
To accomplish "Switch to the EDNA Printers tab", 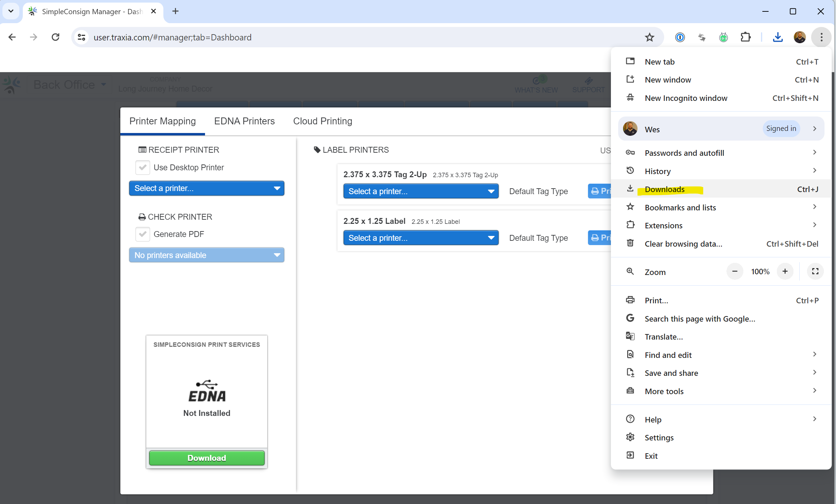I will [x=244, y=121].
